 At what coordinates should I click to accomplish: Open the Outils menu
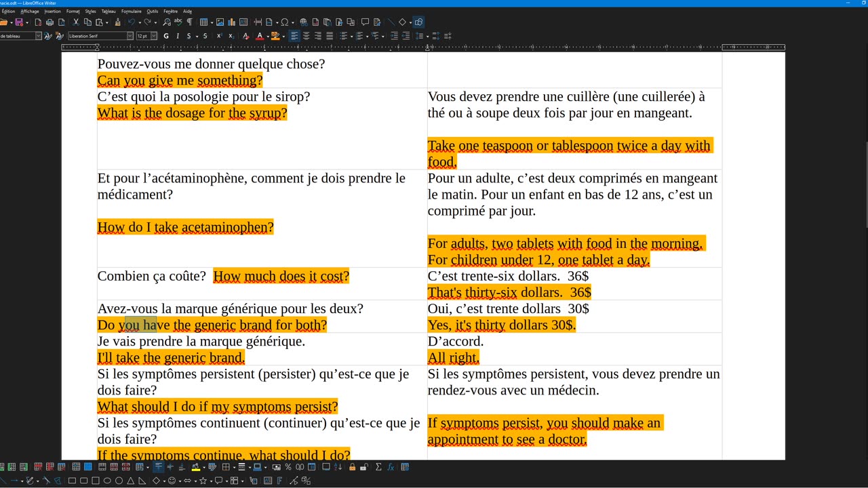[x=153, y=12]
